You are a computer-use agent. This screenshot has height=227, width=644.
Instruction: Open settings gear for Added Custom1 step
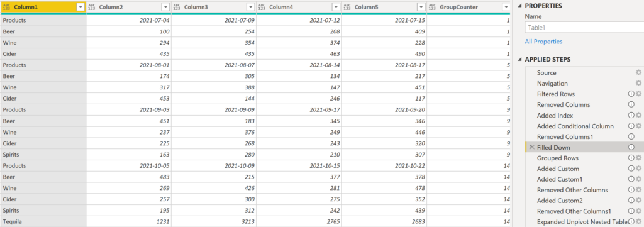click(x=639, y=179)
